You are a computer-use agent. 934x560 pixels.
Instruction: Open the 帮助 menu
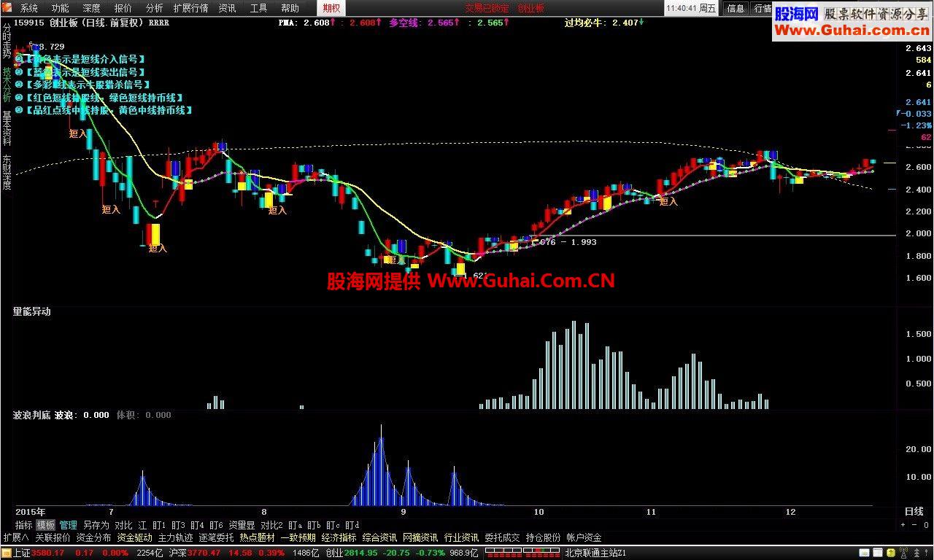coord(290,8)
